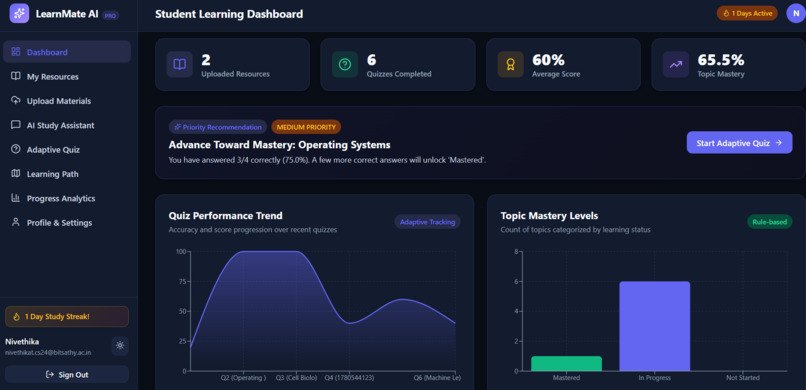This screenshot has height=390, width=806.
Task: Open Progress Analytics section
Action: (67, 198)
